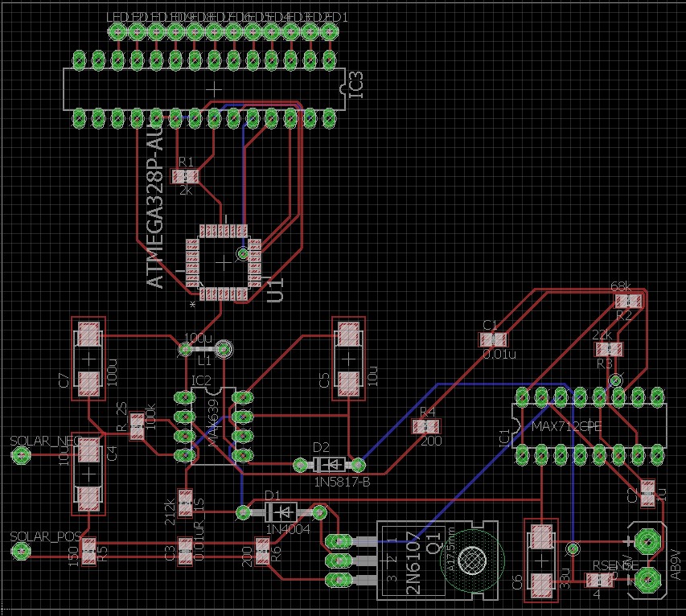Click the inductor L1 labeled 100u
The image size is (686, 616).
203,349
